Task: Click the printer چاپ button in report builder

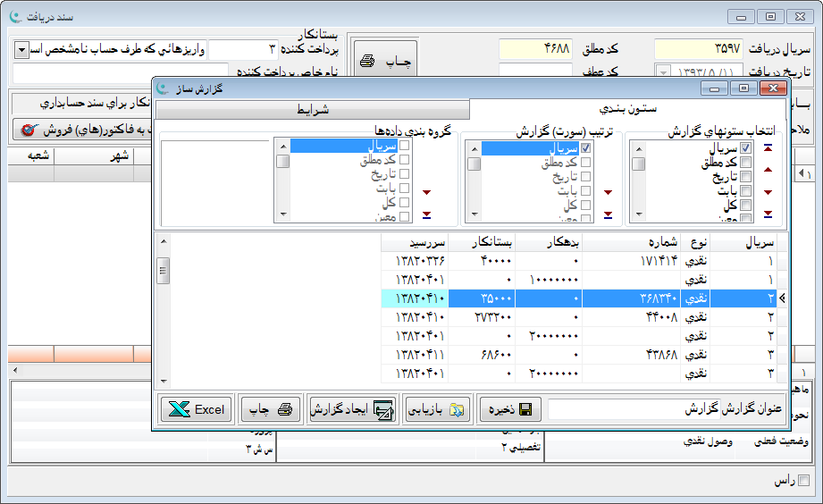Action: (269, 409)
